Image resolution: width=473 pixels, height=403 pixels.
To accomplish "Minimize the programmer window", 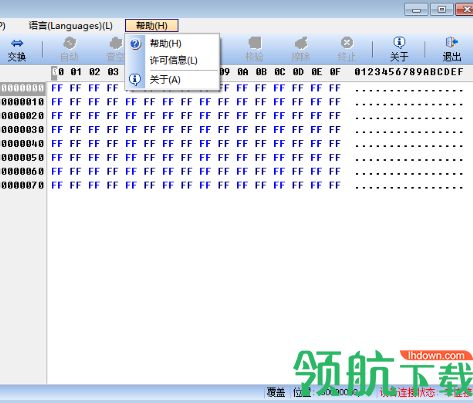I will click(x=416, y=10).
